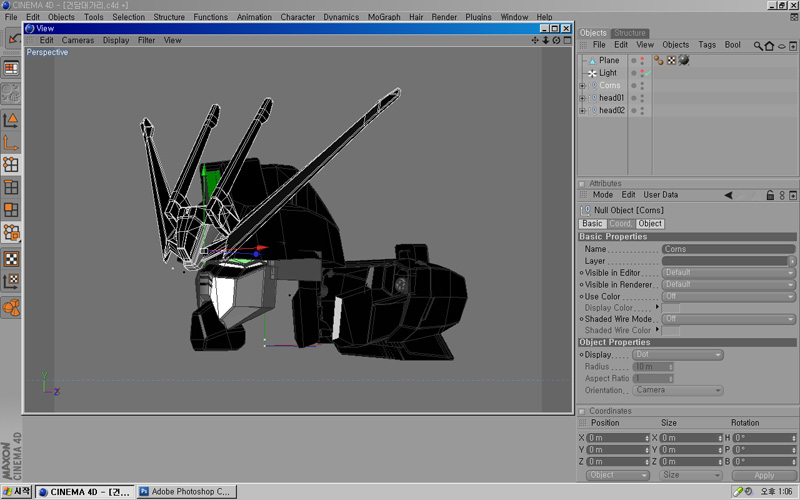Click the viewport zoom camera icon

545,40
